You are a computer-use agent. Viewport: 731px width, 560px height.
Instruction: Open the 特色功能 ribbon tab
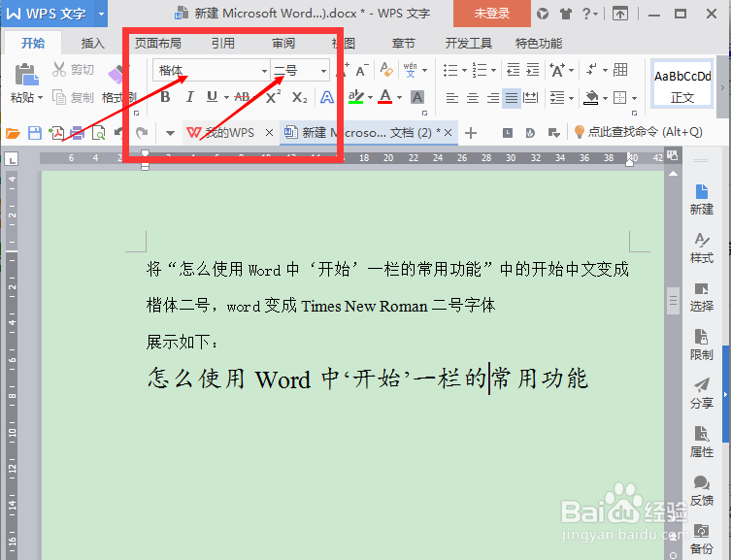(x=539, y=44)
